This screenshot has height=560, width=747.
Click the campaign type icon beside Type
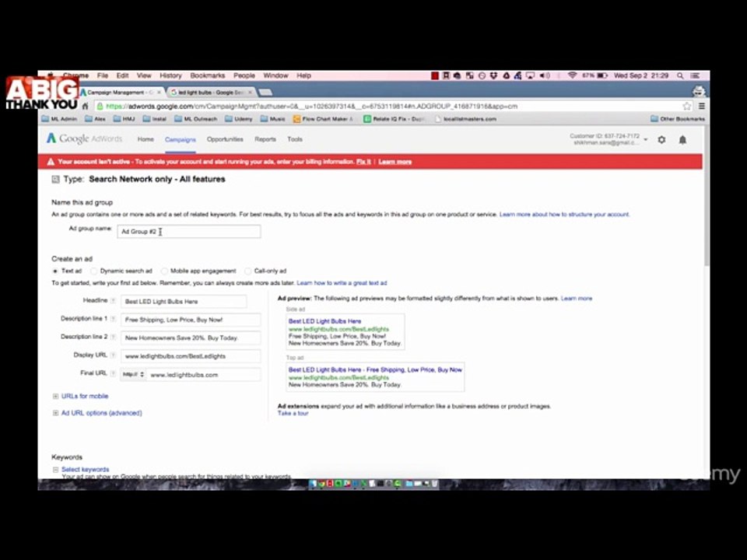[56, 180]
